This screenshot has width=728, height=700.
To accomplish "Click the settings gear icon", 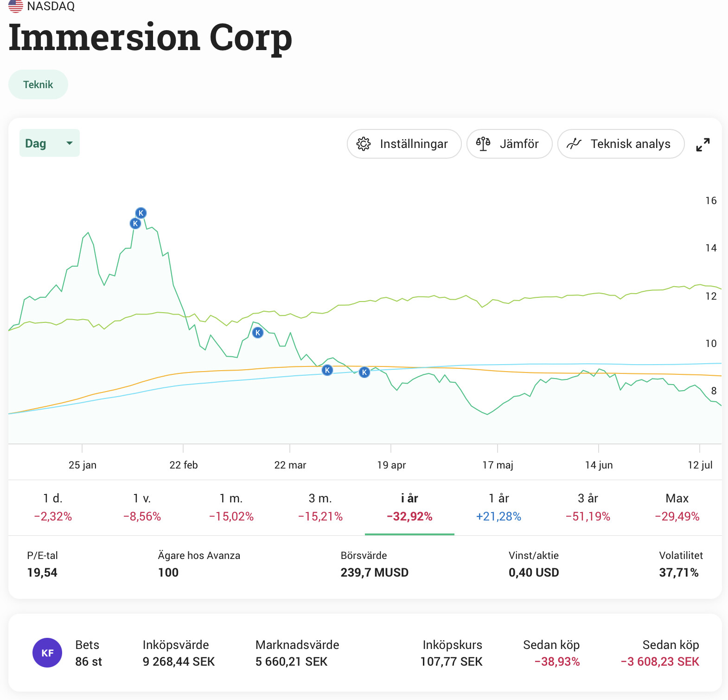I will (364, 144).
